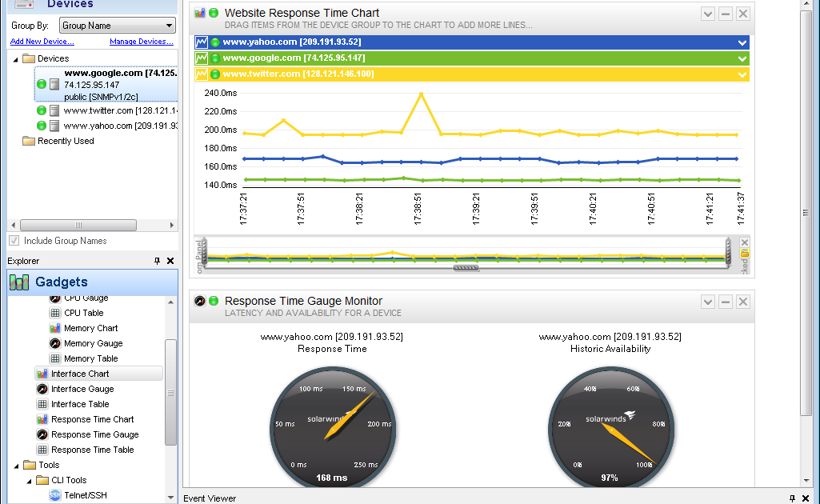Select the Interface Table gadget

point(80,404)
